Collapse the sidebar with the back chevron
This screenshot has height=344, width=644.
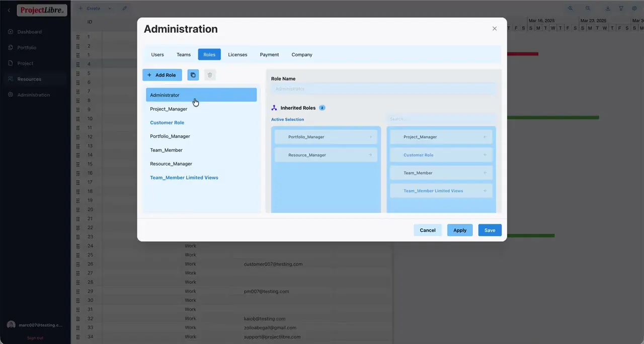click(9, 10)
